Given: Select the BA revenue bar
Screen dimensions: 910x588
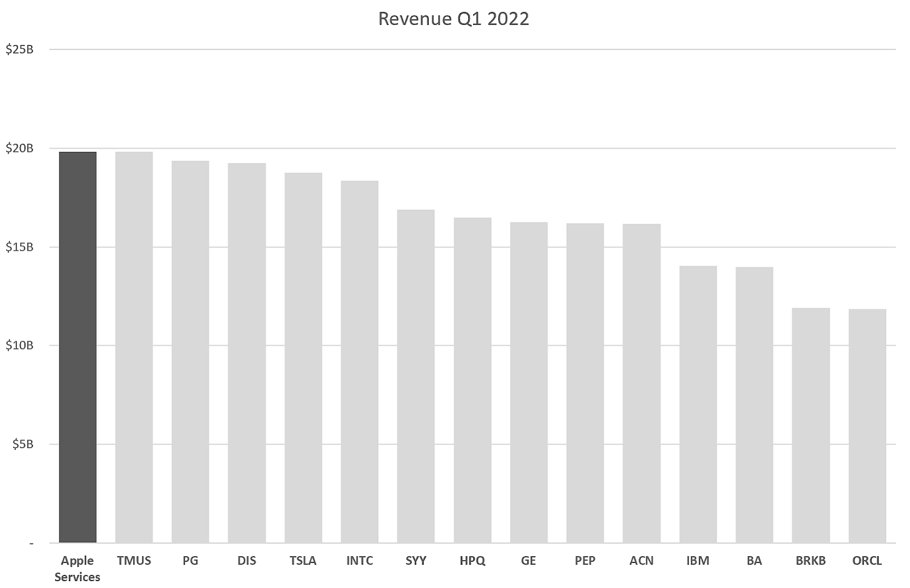Looking at the screenshot, I should pos(754,405).
